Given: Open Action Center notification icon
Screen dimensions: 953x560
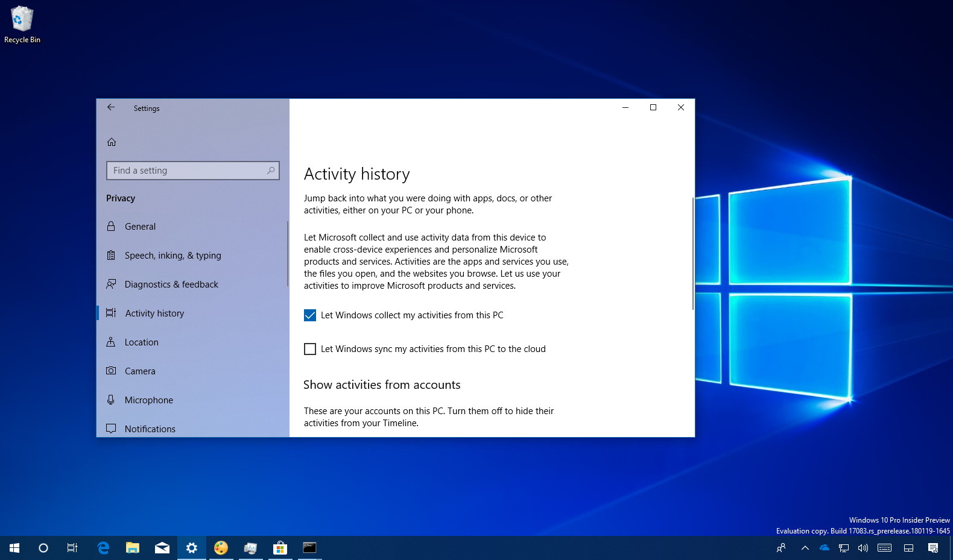Looking at the screenshot, I should [933, 548].
